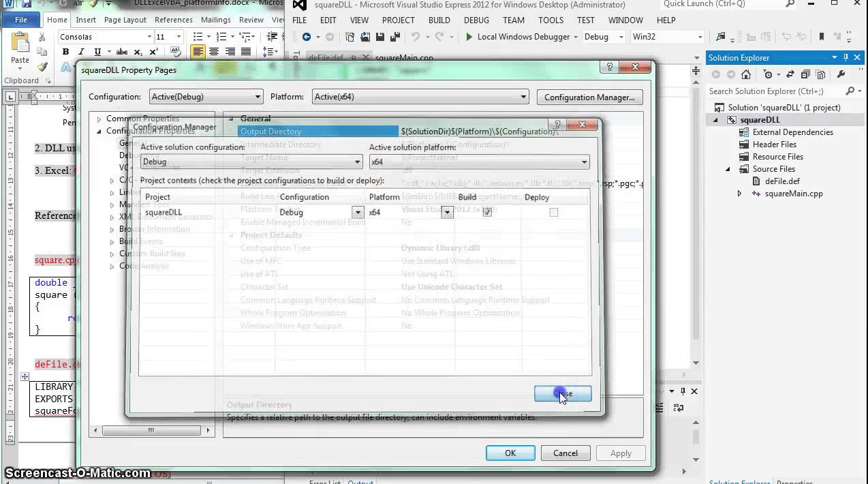The height and width of the screenshot is (484, 868).
Task: Collapse Source Files folder in Solution Explorer
Action: (728, 169)
